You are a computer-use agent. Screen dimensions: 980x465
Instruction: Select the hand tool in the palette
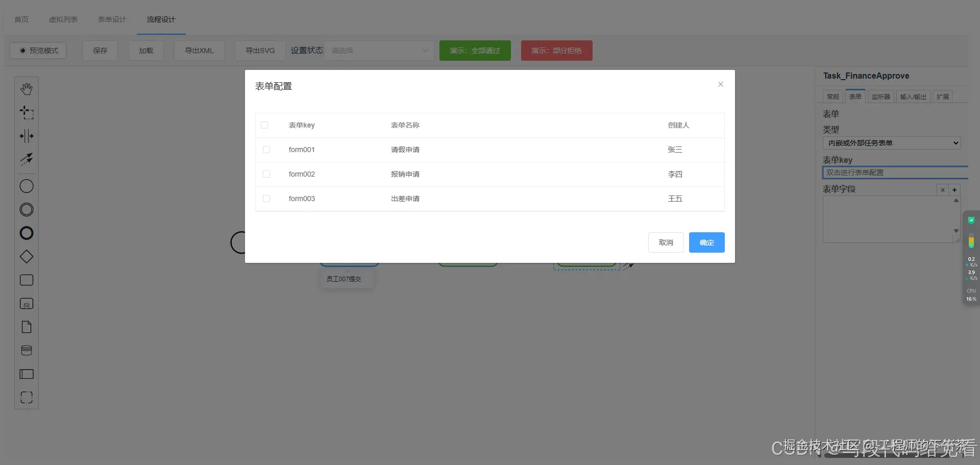point(26,88)
